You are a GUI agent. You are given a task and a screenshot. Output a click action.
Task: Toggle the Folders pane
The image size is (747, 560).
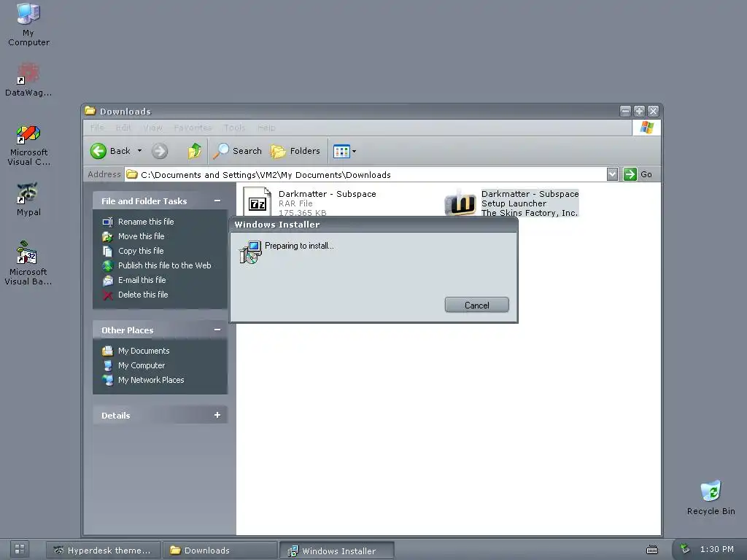(295, 151)
